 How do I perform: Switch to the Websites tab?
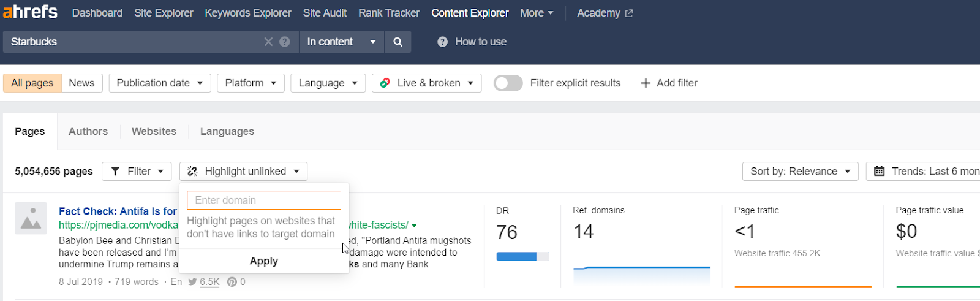[x=154, y=131]
